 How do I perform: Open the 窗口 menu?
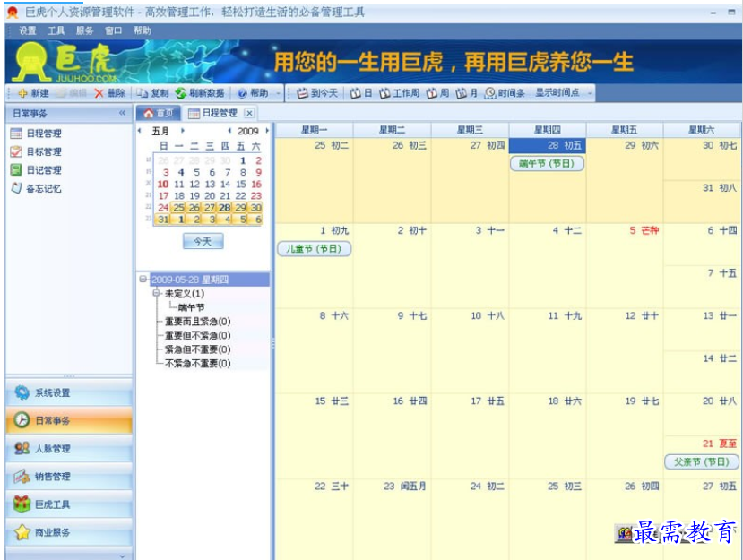click(x=113, y=30)
